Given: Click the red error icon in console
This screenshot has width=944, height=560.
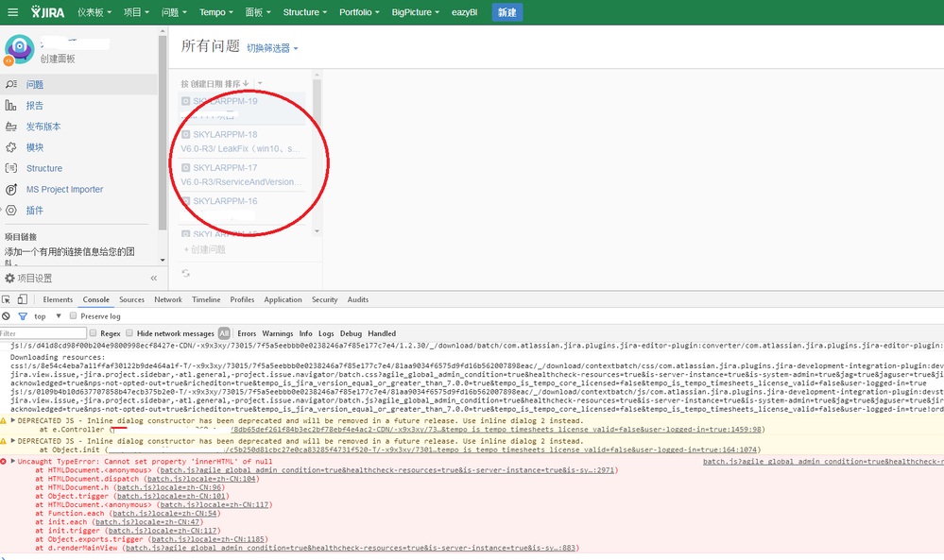Looking at the screenshot, I should 4,462.
